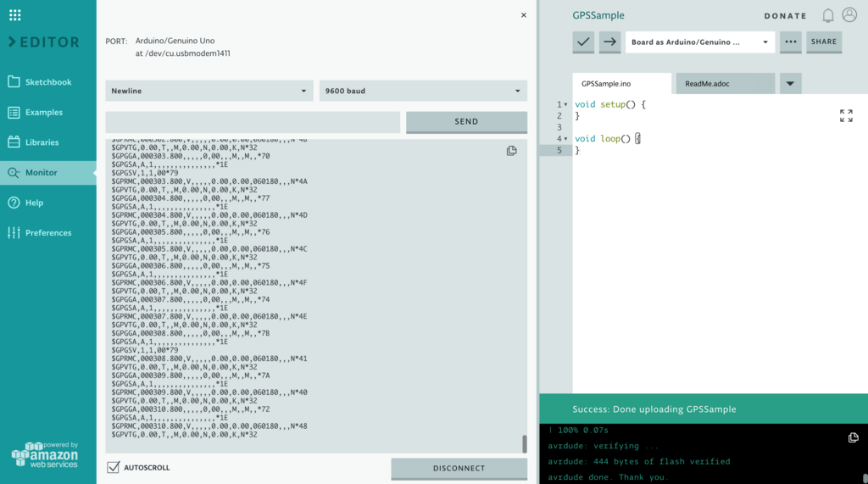The height and width of the screenshot is (484, 868).
Task: Open the tabs dropdown arrow
Action: [791, 84]
